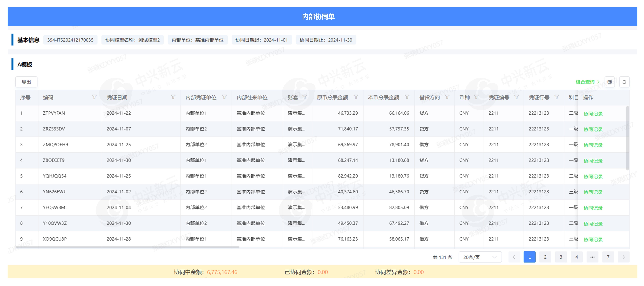Go to page 2
Image resolution: width=644 pixels, height=286 pixels.
pyautogui.click(x=545, y=257)
